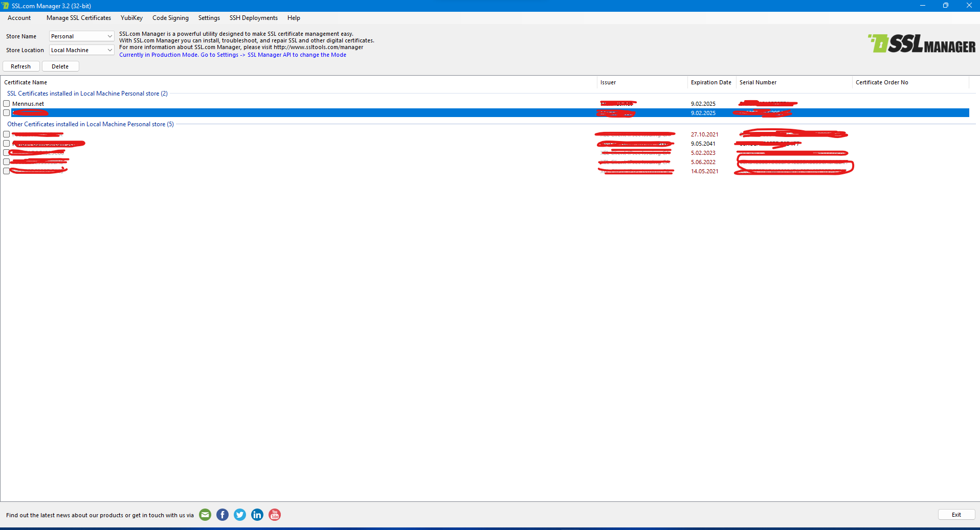980x530 pixels.
Task: Select the Mennus.net certificate name
Action: click(28, 104)
